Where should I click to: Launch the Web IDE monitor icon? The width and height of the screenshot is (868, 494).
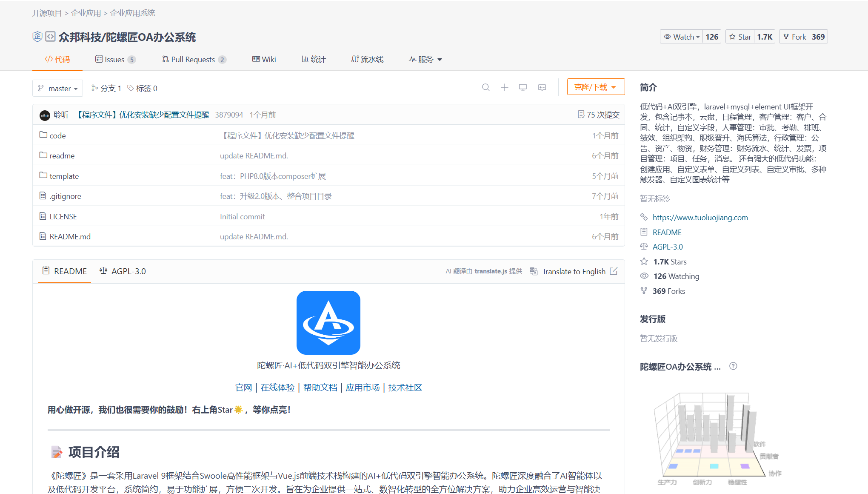pos(523,87)
